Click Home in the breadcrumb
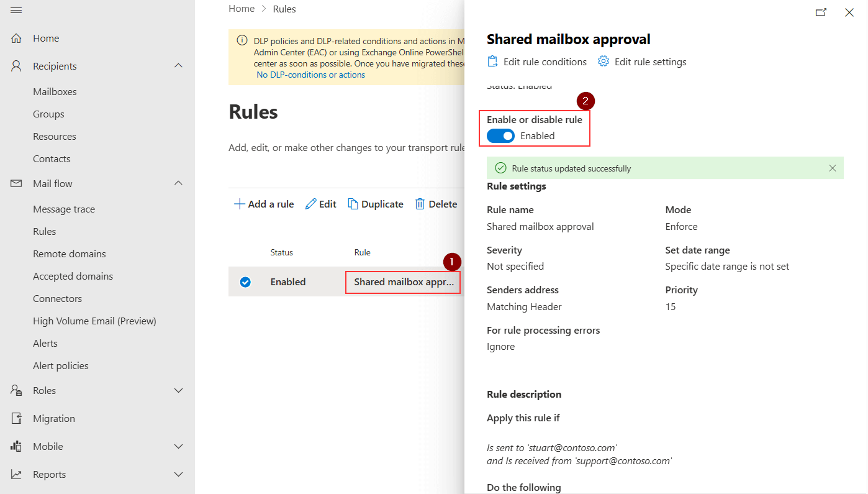This screenshot has height=494, width=868. (242, 8)
